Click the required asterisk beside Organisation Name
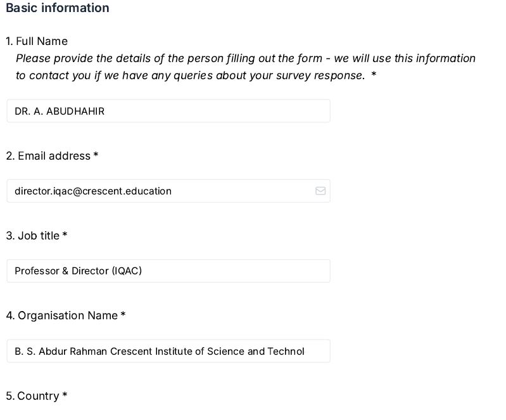The width and height of the screenshot is (506, 420). 123,315
